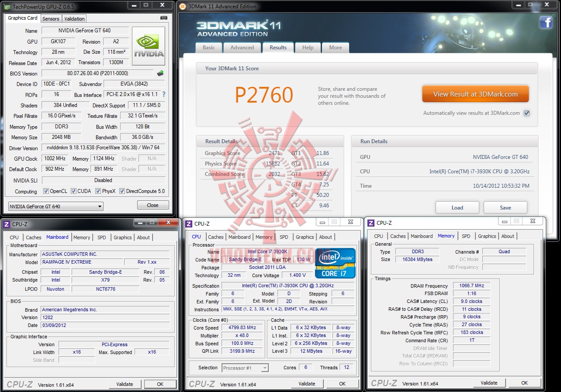
Task: Click the Bus Interface question mark icon
Action: click(164, 94)
